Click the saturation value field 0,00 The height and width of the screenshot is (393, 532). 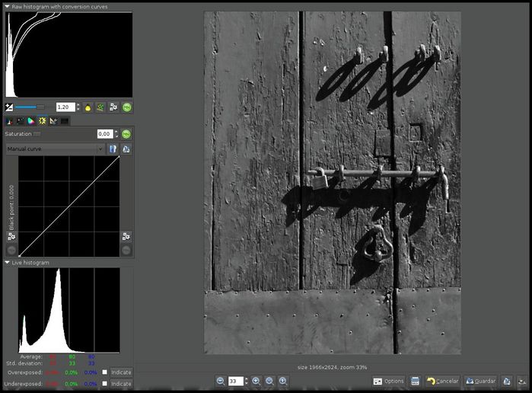click(x=105, y=134)
